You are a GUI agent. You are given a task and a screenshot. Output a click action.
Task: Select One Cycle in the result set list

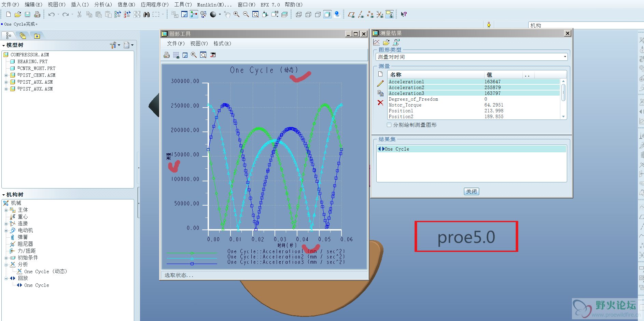(x=471, y=149)
